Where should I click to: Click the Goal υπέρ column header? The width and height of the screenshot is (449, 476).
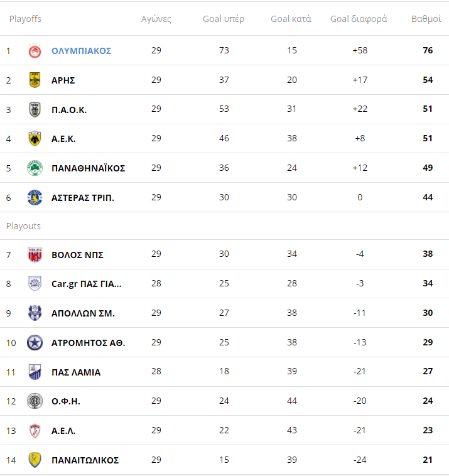224,19
